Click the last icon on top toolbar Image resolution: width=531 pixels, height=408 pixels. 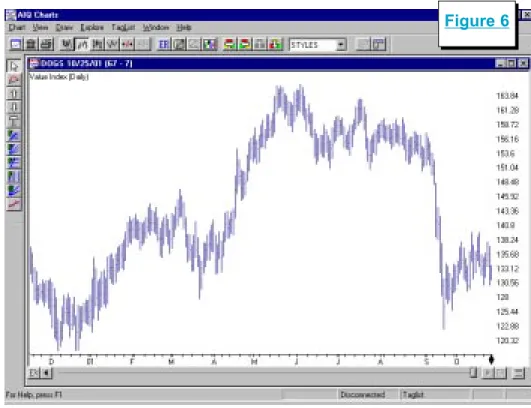379,44
